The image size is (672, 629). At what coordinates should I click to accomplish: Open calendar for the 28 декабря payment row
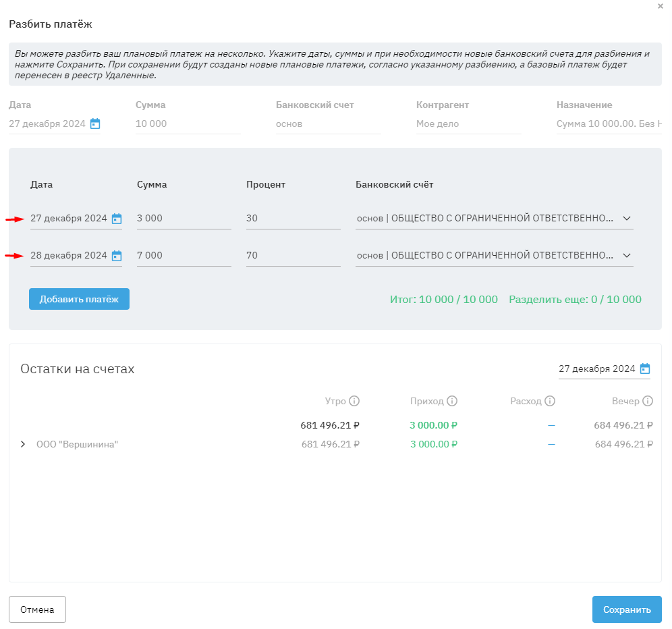pyautogui.click(x=117, y=256)
